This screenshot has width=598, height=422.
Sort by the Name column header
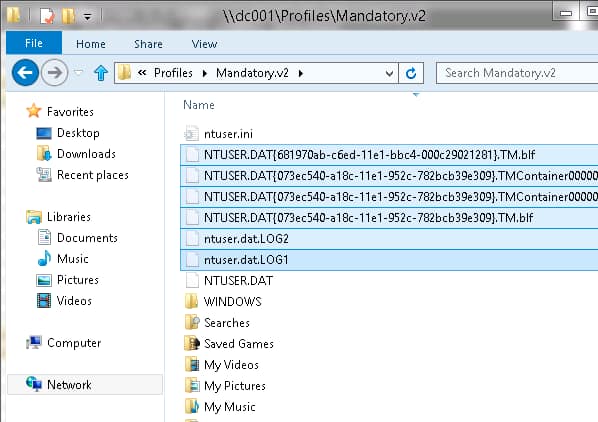click(199, 105)
